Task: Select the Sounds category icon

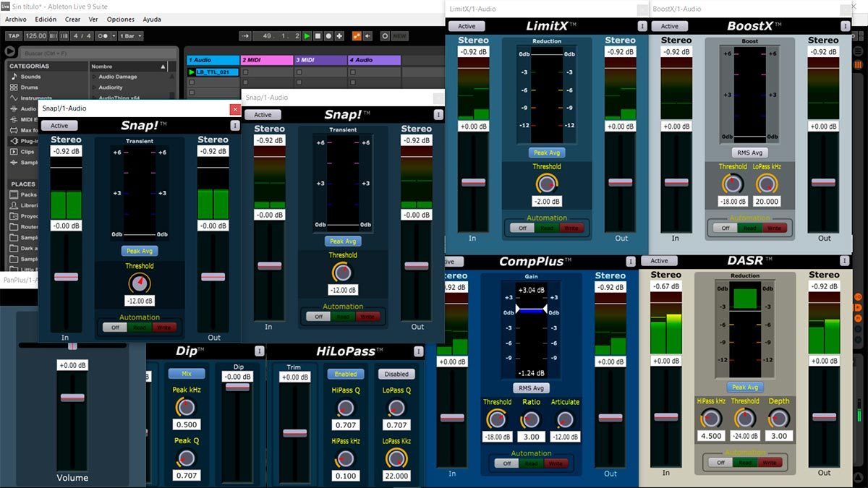Action: 13,77
